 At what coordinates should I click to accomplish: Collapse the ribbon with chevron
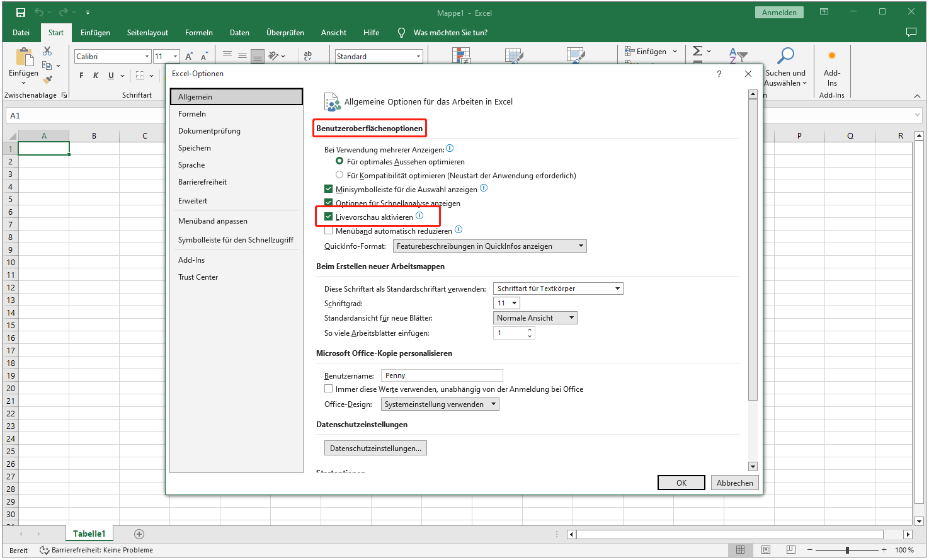click(x=917, y=96)
